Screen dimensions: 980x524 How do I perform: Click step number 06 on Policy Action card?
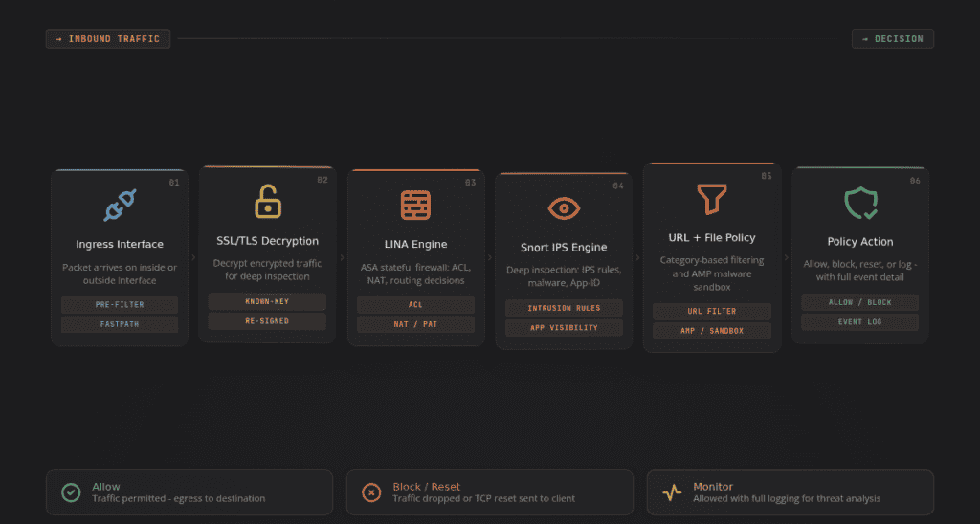[915, 181]
